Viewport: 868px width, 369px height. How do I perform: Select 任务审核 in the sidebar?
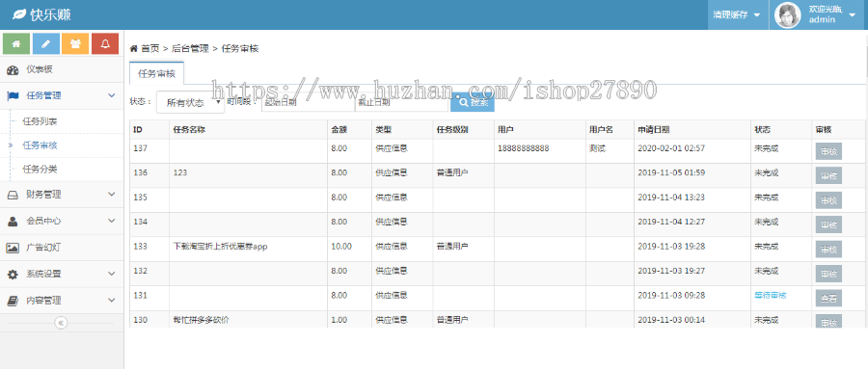point(40,145)
